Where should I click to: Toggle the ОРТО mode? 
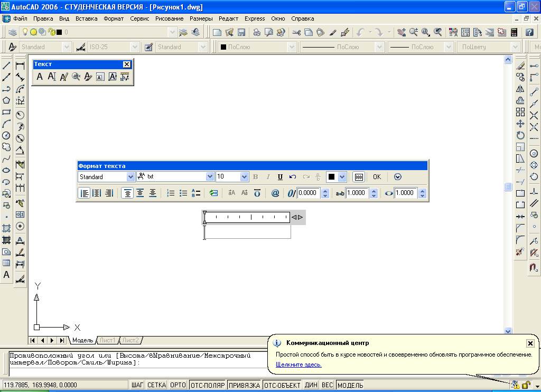click(x=178, y=385)
